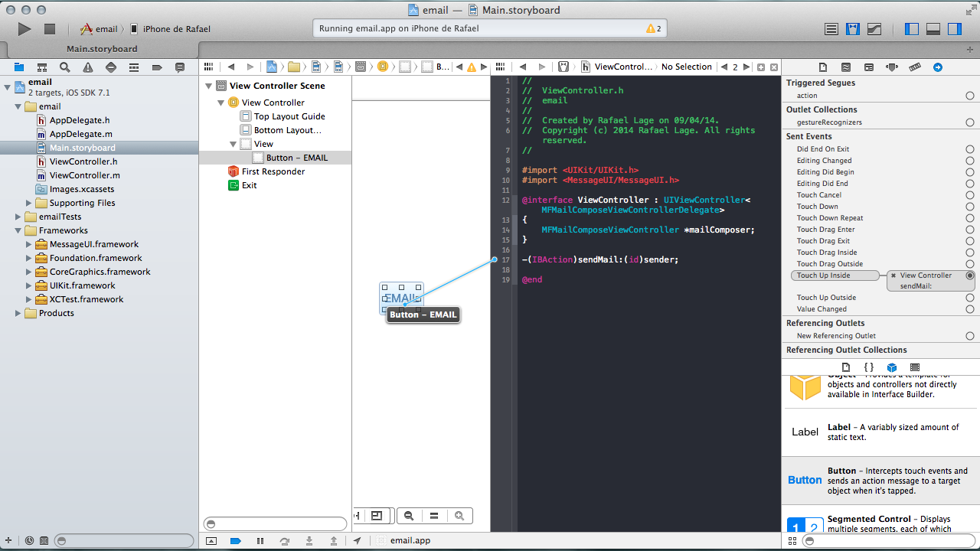
Task: Show the Attributes inspector
Action: point(892,67)
